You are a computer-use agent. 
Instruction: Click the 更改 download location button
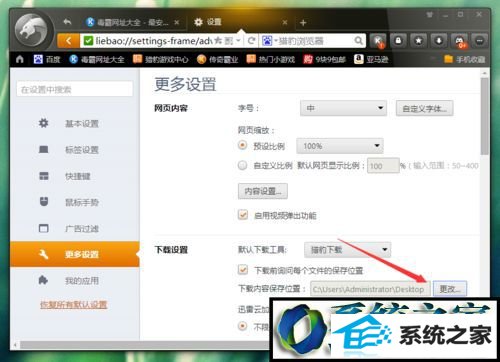point(450,289)
